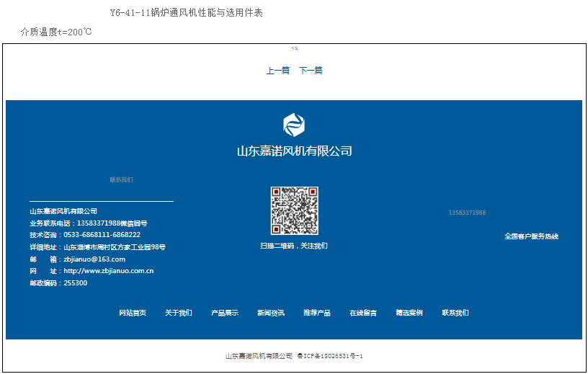Click the 详细地址 address line
588x374 pixels.
click(x=97, y=247)
